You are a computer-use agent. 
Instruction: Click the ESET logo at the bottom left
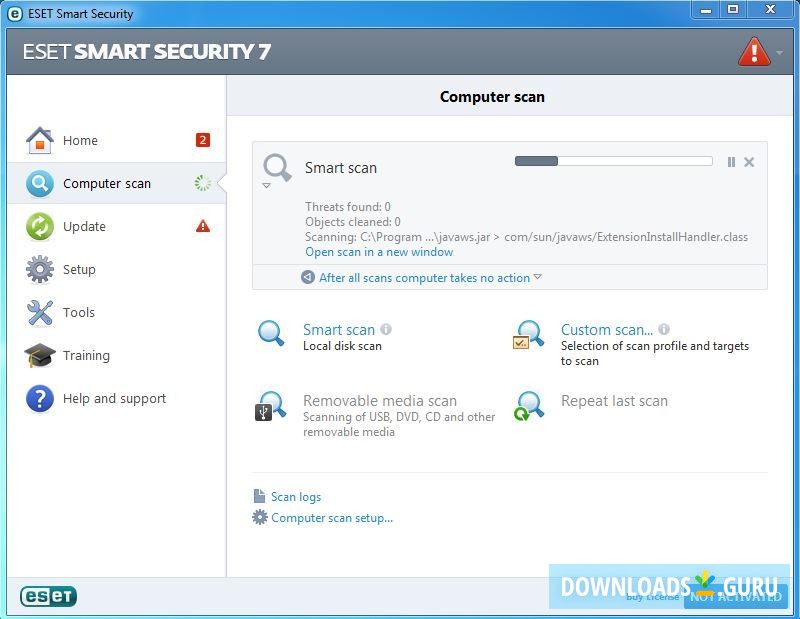48,596
